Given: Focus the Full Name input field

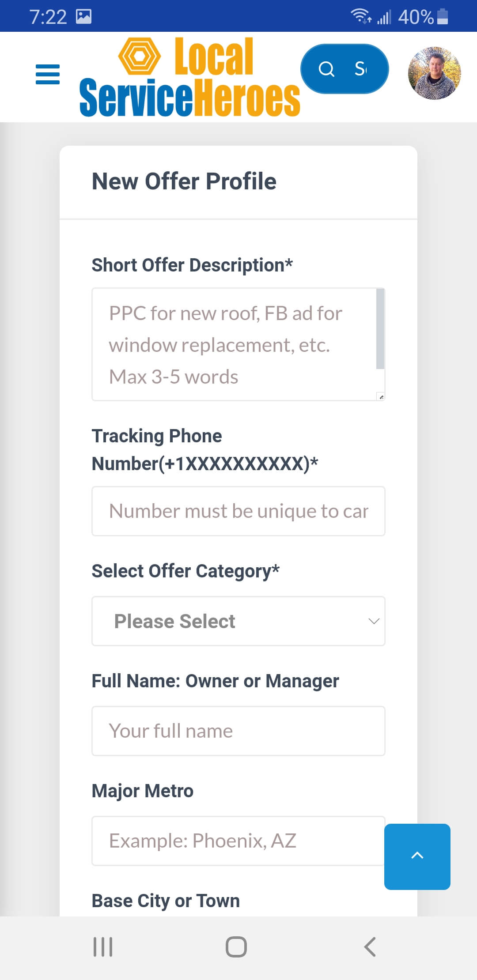Looking at the screenshot, I should click(238, 731).
